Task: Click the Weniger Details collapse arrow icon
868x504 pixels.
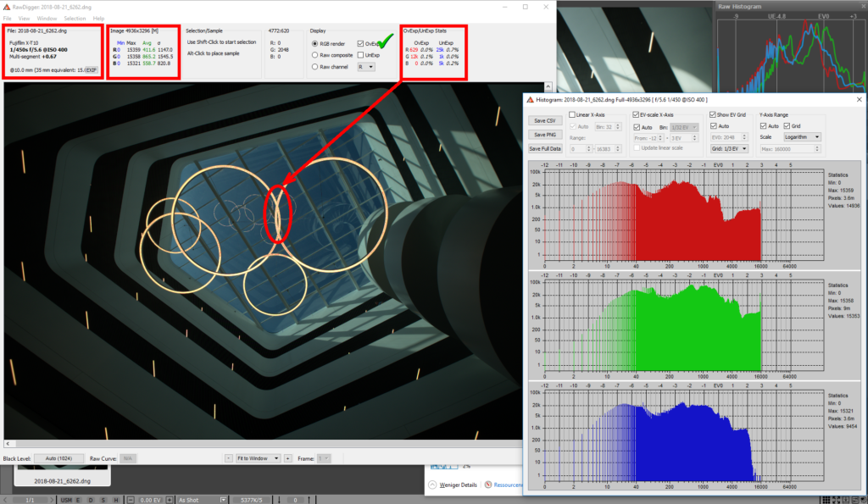Action: (x=432, y=485)
